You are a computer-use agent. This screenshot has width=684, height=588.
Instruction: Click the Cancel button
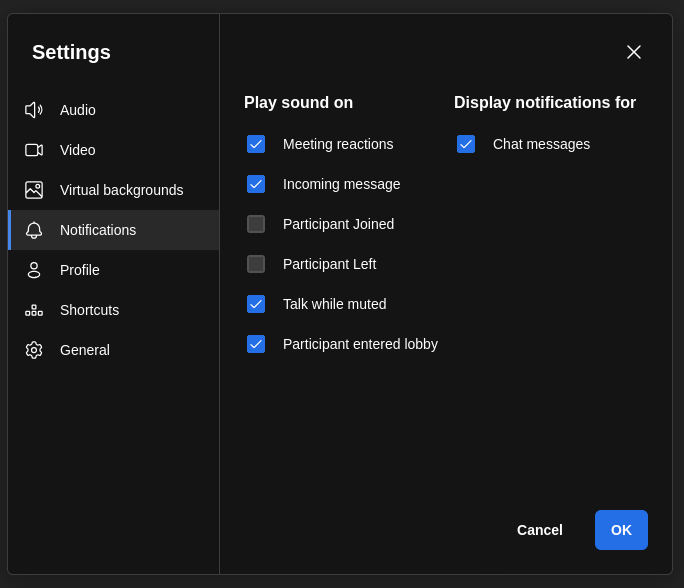(540, 530)
